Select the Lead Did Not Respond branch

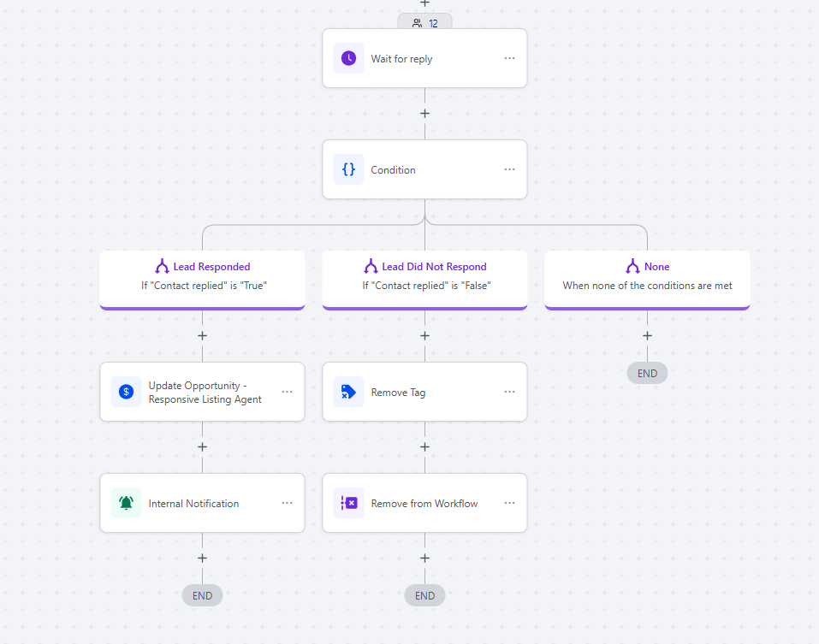[x=424, y=280]
